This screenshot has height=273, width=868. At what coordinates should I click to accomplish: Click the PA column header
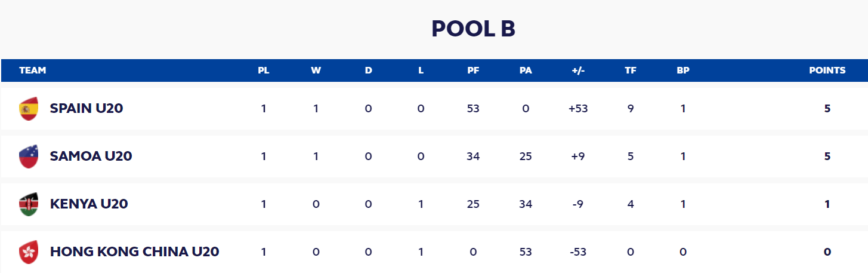(526, 70)
